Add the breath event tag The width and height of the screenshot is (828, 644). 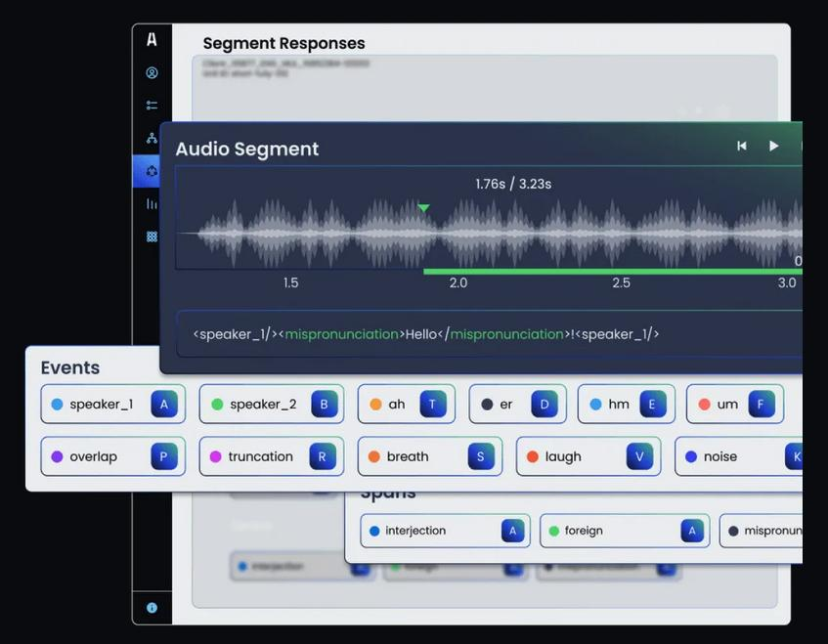point(429,456)
